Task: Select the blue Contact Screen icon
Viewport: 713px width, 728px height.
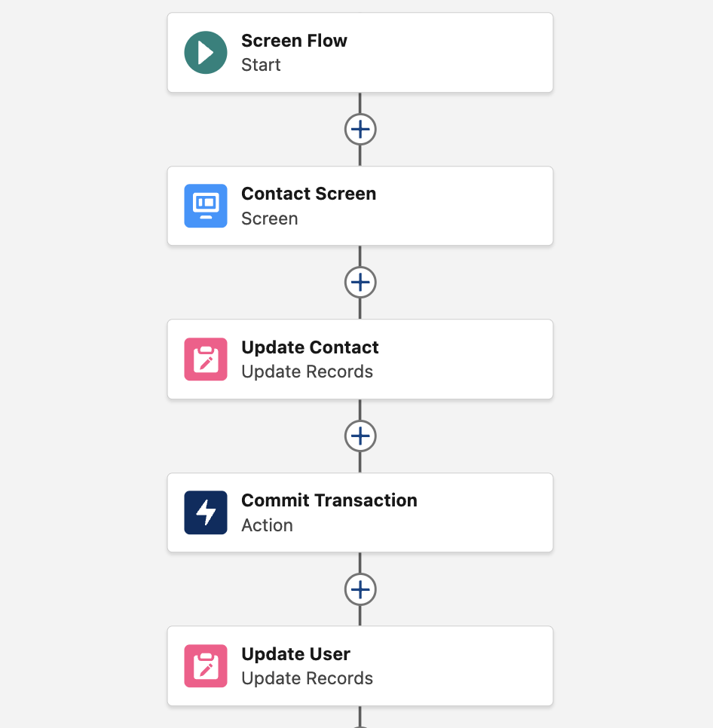Action: [x=206, y=206]
